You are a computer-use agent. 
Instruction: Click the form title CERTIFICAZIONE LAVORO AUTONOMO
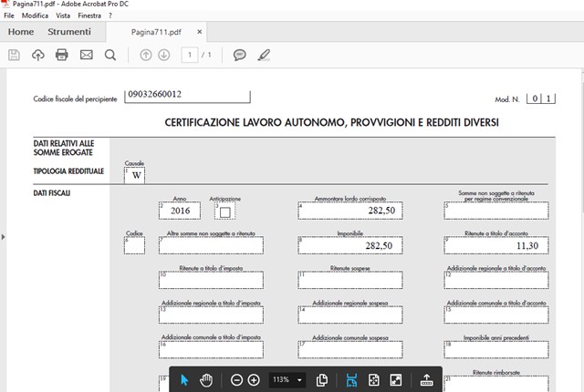tap(331, 122)
